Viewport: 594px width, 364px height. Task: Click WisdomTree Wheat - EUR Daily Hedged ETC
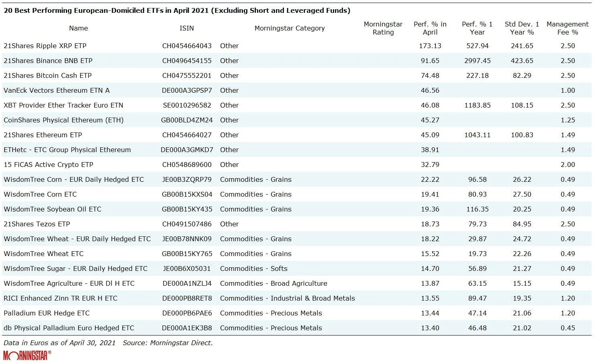pyautogui.click(x=77, y=239)
